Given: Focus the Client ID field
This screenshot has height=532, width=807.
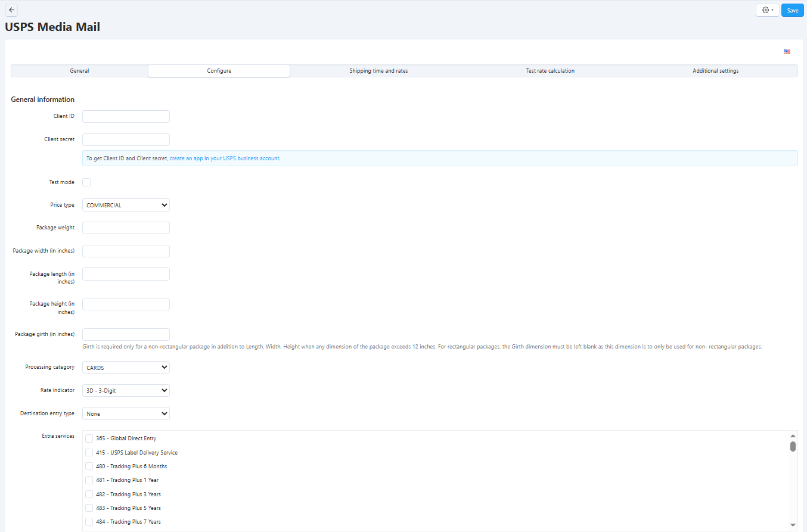Looking at the screenshot, I should click(126, 116).
